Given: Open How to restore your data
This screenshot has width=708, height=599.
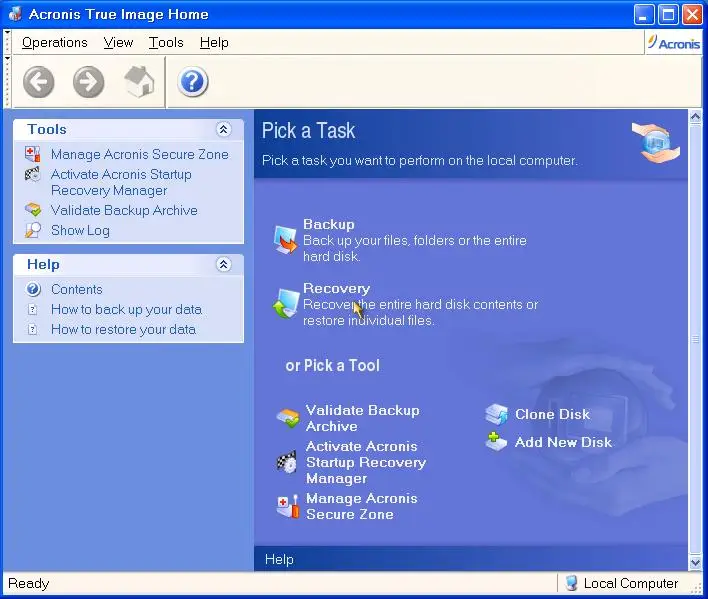Looking at the screenshot, I should point(123,329).
